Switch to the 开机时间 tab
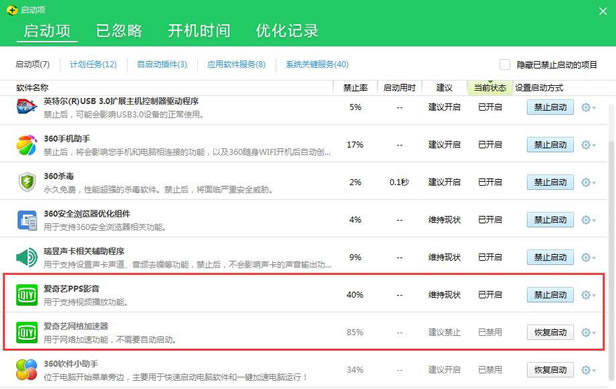616x389 pixels. (199, 31)
